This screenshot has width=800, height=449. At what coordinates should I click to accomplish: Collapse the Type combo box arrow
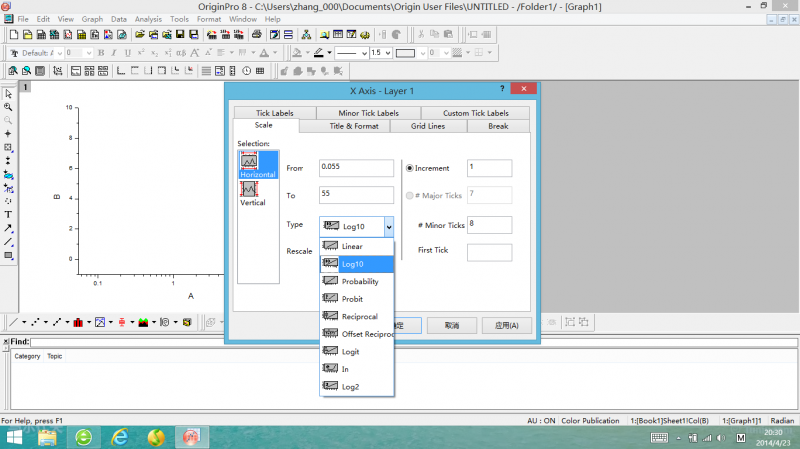point(388,226)
